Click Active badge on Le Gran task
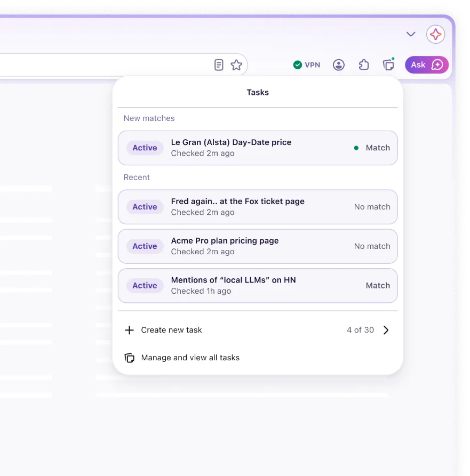This screenshot has height=476, width=470. tap(145, 148)
